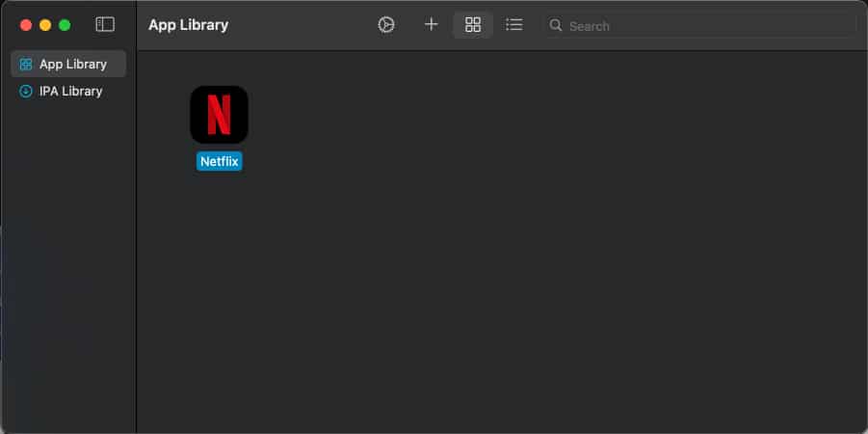Minimize the window with the yellow button
The width and height of the screenshot is (868, 434).
[45, 25]
